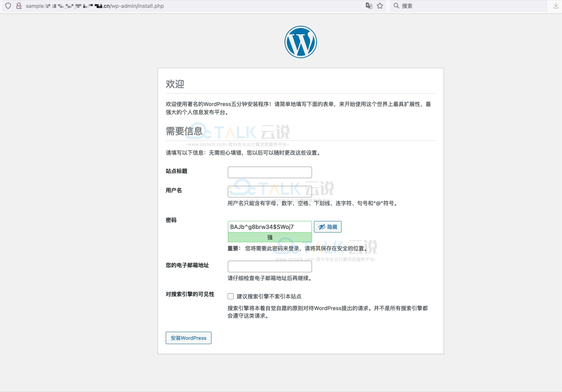Click the translate page icon
This screenshot has height=392, width=562.
coord(369,6)
